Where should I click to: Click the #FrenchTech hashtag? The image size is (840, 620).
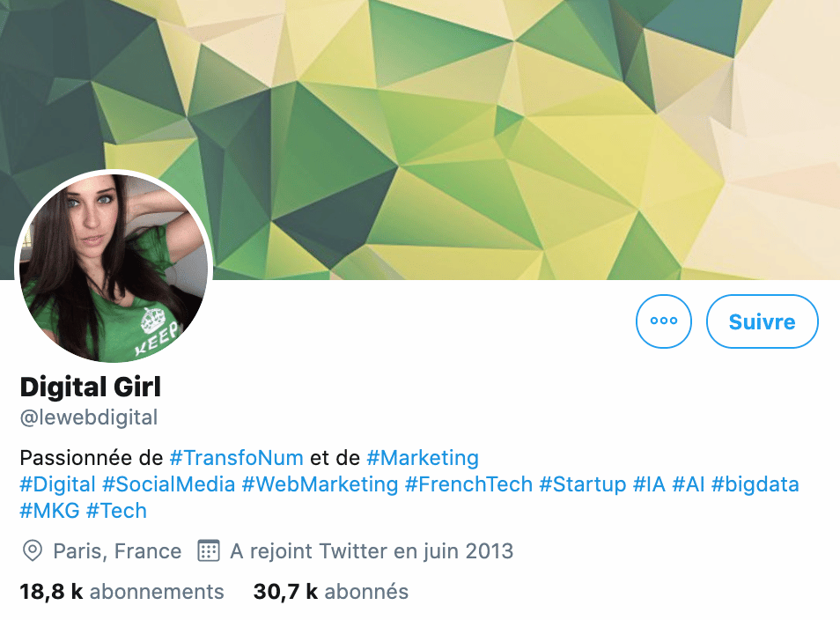click(468, 484)
